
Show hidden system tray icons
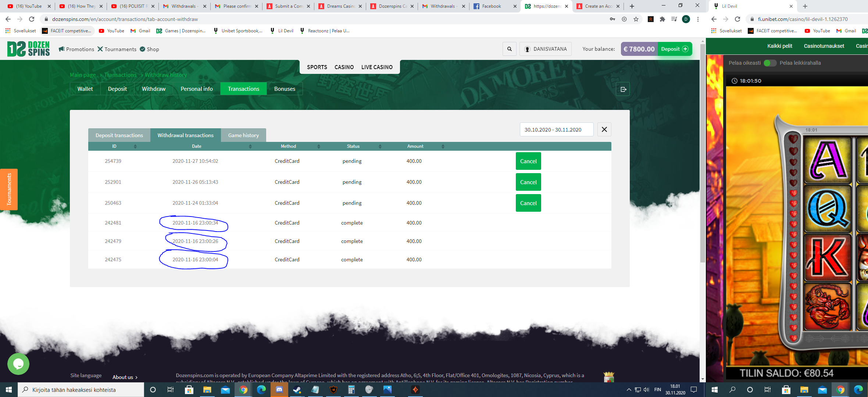[629, 390]
